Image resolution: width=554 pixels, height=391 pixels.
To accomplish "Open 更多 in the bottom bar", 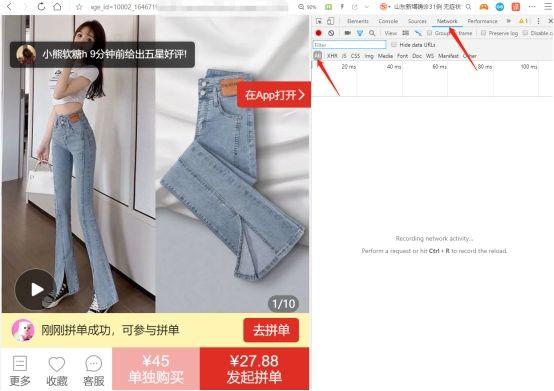I will coord(20,371).
